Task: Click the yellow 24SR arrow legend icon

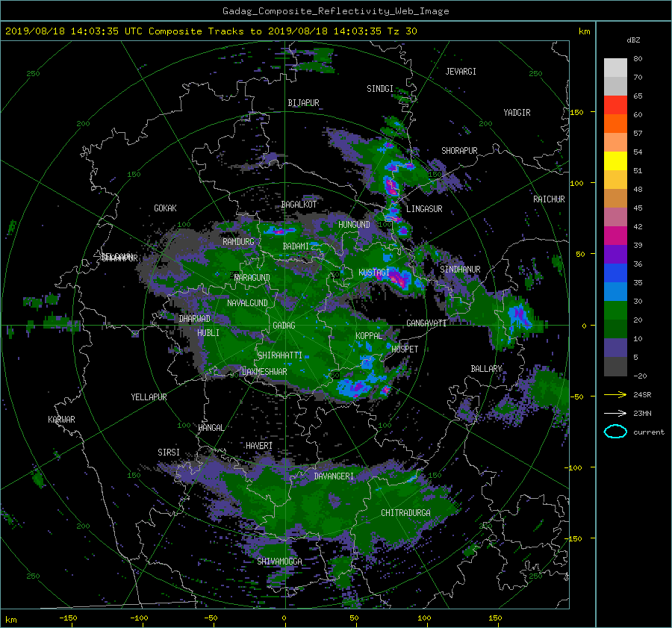Action: (615, 394)
